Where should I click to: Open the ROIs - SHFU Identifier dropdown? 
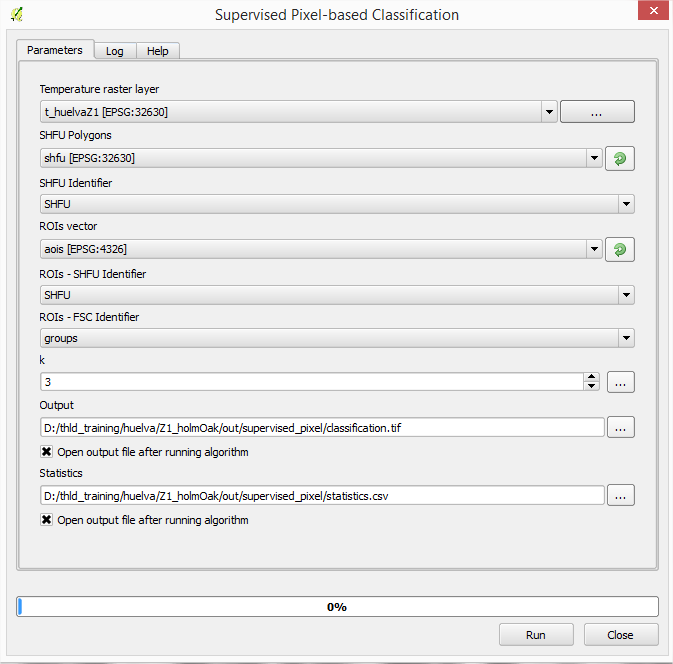[626, 295]
